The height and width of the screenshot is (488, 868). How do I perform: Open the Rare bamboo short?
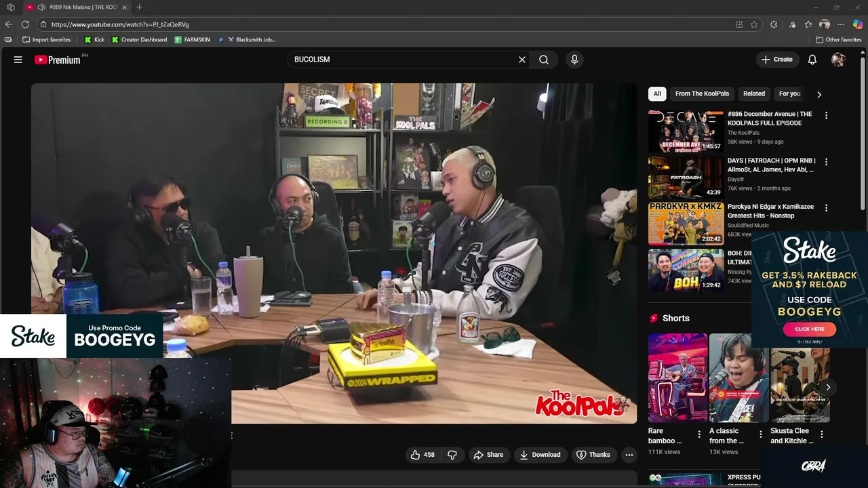[x=677, y=378]
